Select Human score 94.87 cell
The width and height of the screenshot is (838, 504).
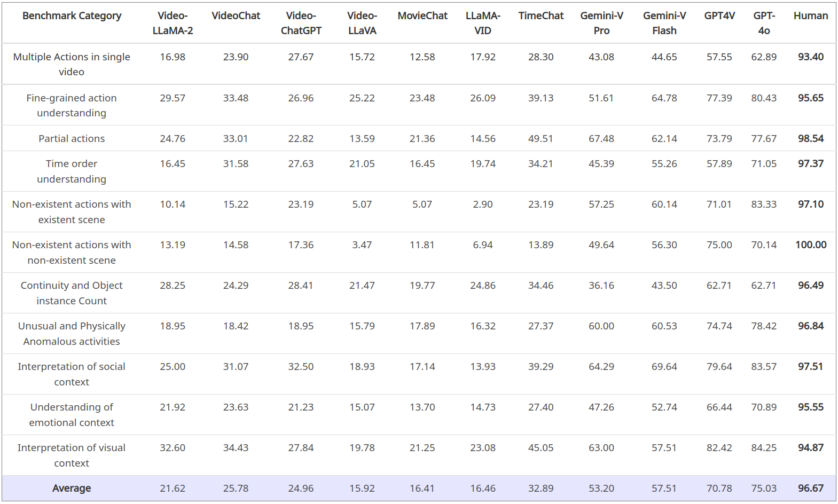811,448
